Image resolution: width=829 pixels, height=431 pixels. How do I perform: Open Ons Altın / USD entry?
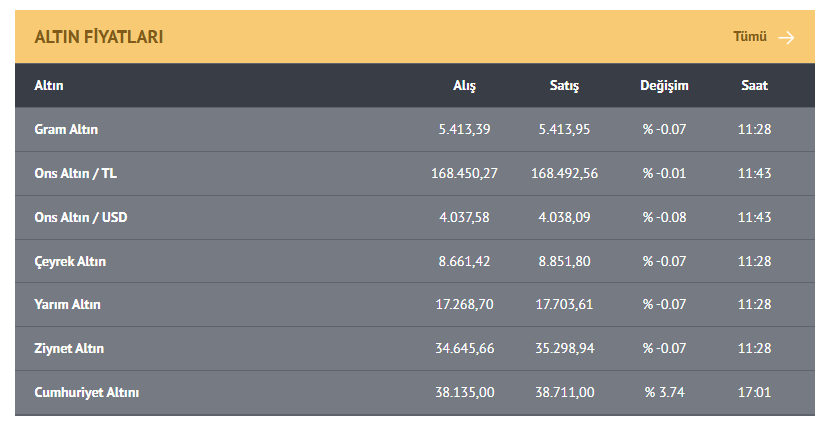pos(81,218)
